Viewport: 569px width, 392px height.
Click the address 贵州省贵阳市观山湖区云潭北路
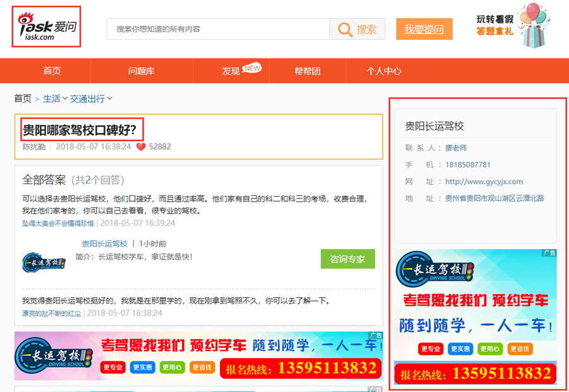(494, 198)
